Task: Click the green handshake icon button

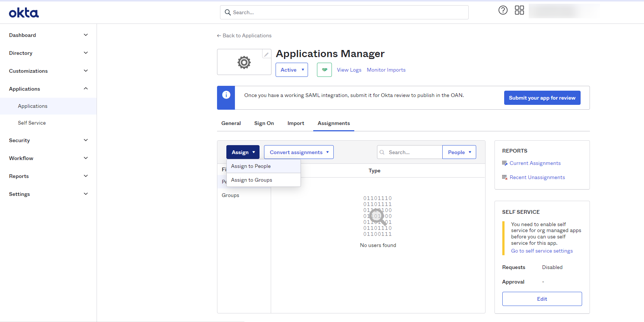Action: [324, 70]
